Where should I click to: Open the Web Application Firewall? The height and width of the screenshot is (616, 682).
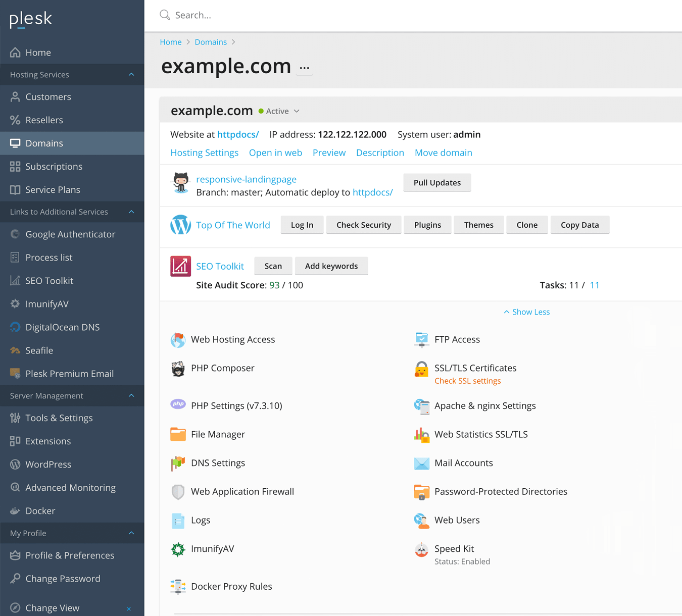tap(242, 491)
